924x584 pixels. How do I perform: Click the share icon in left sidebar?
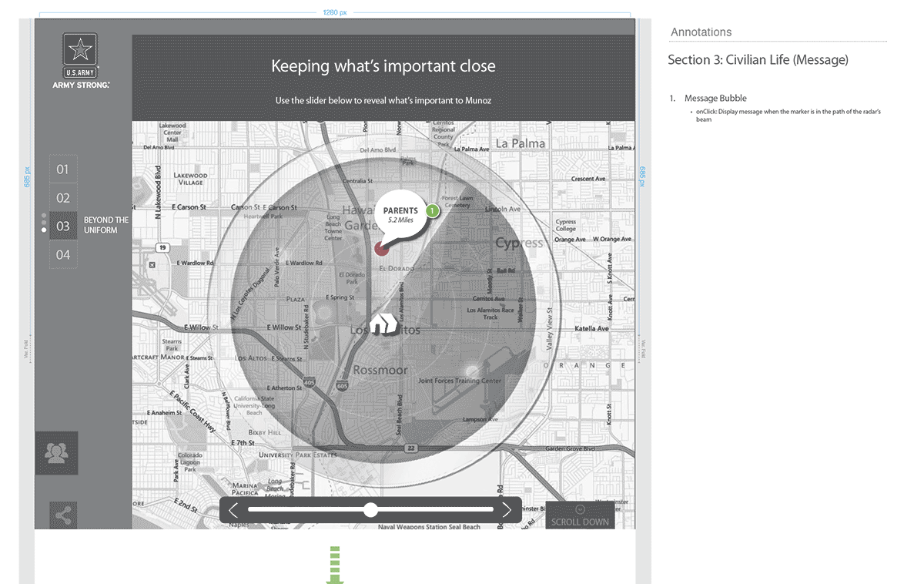[x=63, y=515]
